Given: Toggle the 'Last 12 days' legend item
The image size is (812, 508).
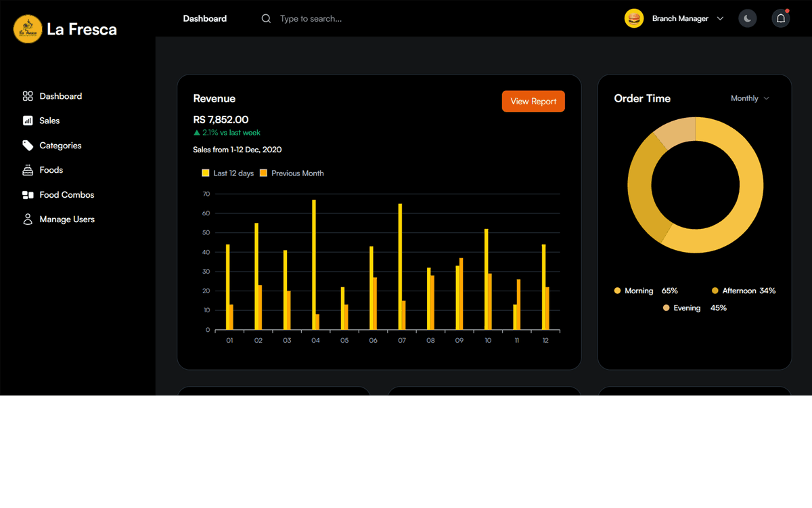Looking at the screenshot, I should [227, 173].
